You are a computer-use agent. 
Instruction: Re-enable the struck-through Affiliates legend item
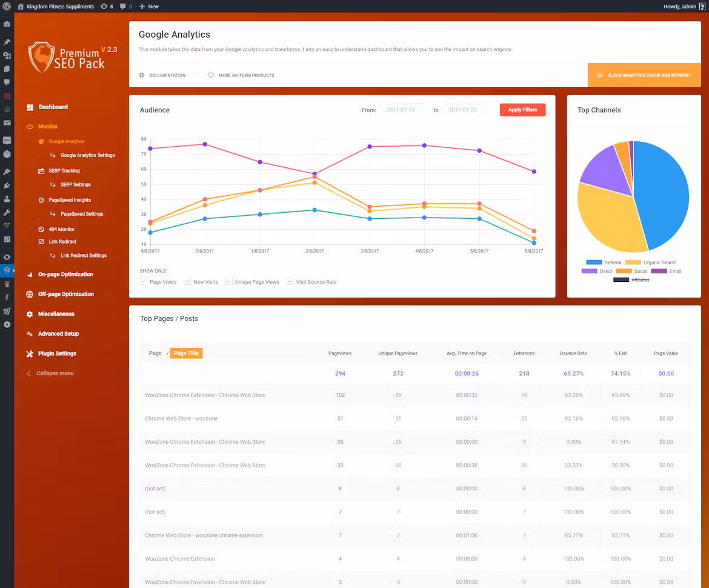coord(631,280)
